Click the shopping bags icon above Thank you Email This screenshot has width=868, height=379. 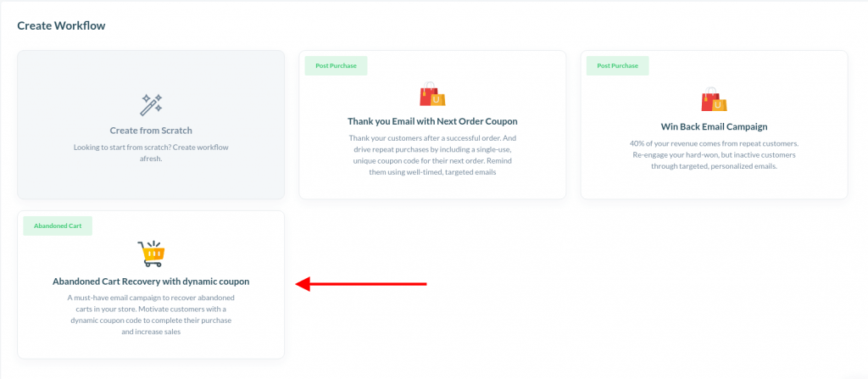[432, 93]
